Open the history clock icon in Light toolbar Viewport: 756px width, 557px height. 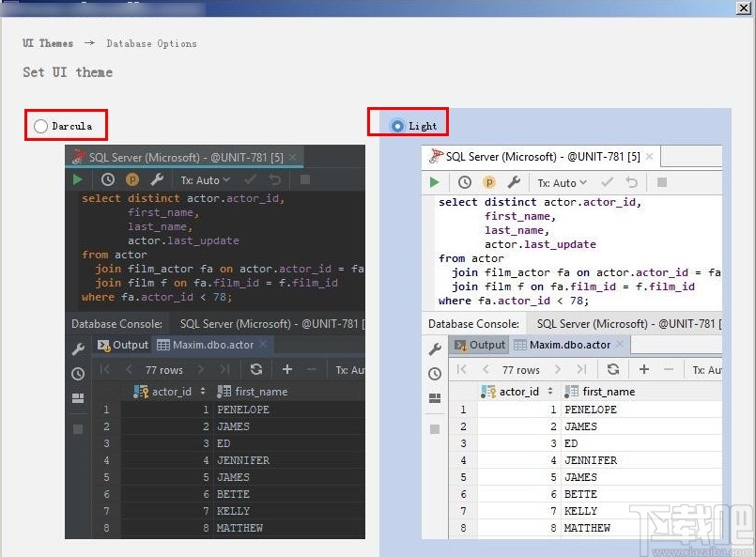pos(465,182)
